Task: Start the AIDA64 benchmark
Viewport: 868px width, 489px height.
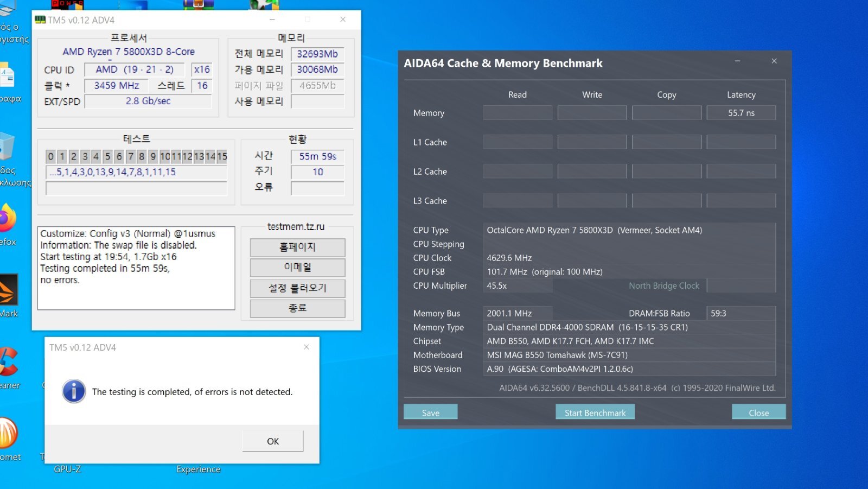Action: tap(595, 412)
